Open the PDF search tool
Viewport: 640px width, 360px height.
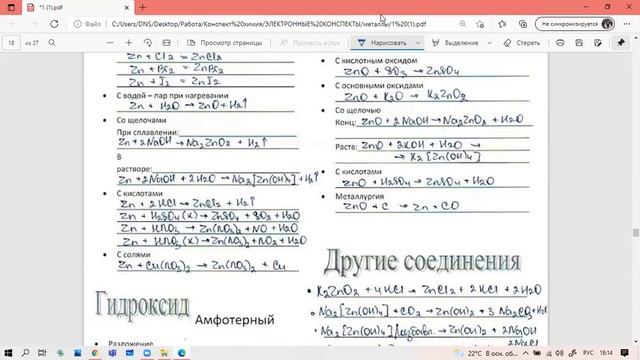(52, 42)
